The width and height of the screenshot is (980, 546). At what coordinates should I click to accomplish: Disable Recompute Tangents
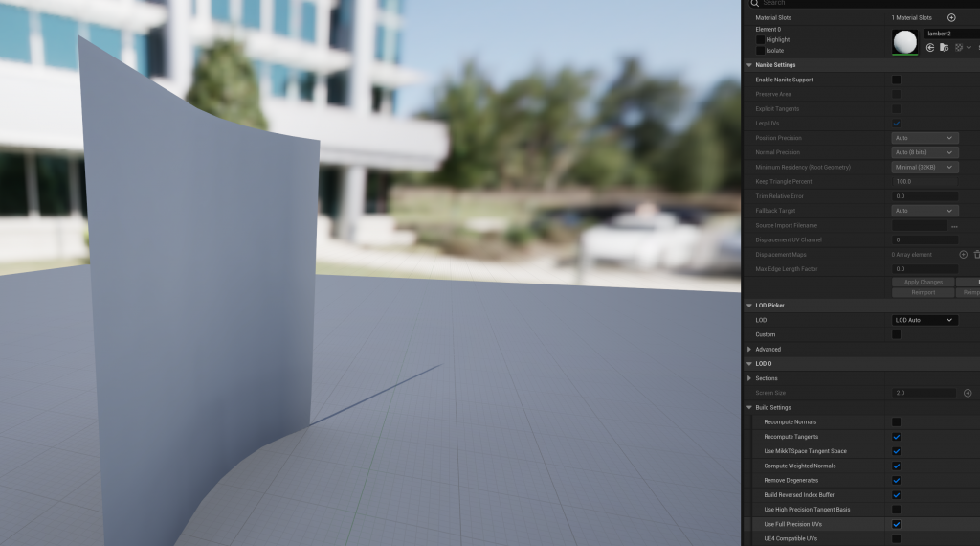pyautogui.click(x=896, y=437)
